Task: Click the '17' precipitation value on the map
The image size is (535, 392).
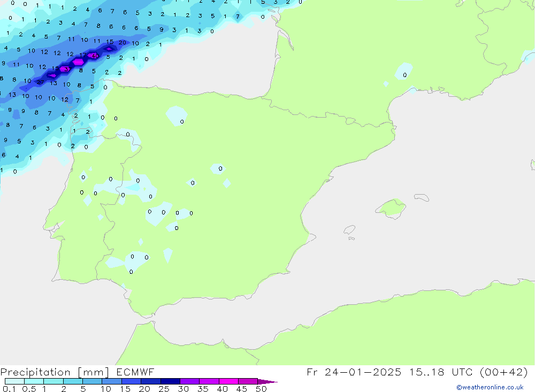Action: (83, 55)
